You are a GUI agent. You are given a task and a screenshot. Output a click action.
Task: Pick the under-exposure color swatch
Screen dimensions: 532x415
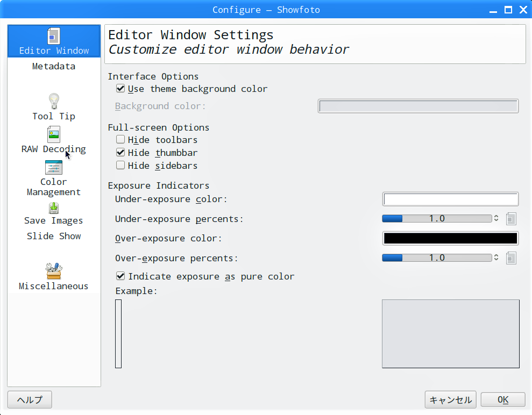451,199
